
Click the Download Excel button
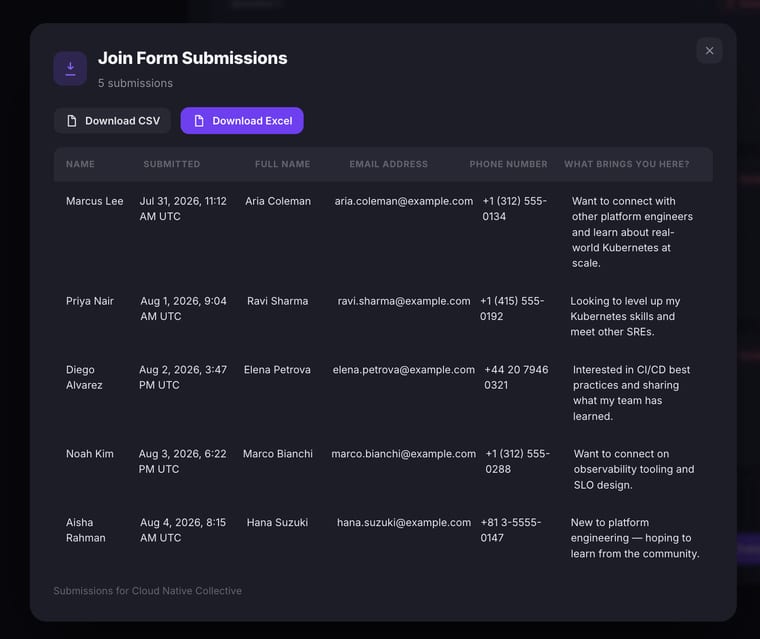(242, 121)
